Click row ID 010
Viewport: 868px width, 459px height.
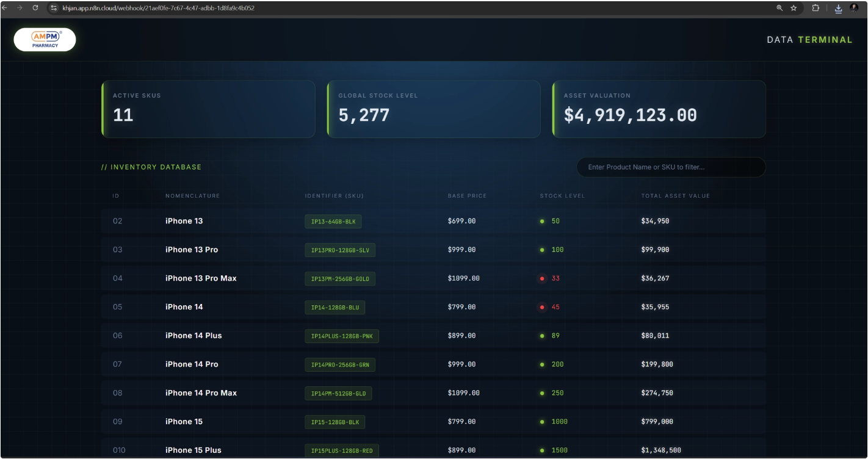click(119, 450)
